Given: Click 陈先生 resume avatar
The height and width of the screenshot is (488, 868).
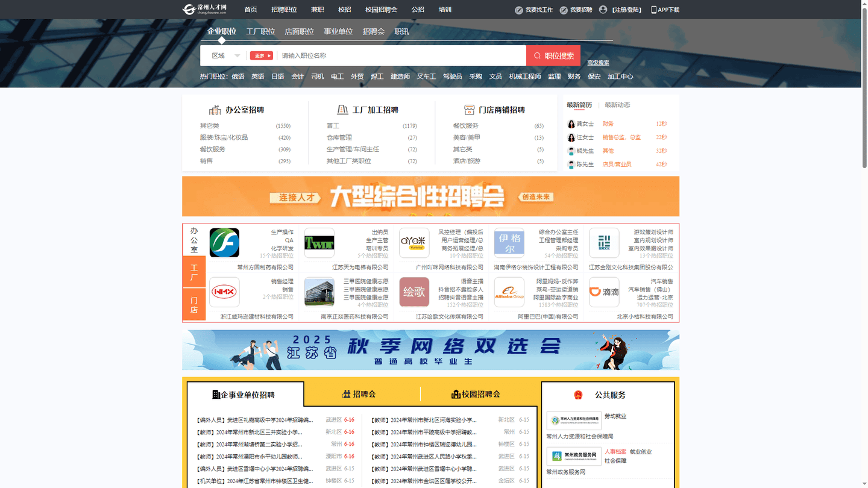Looking at the screenshot, I should 571,164.
